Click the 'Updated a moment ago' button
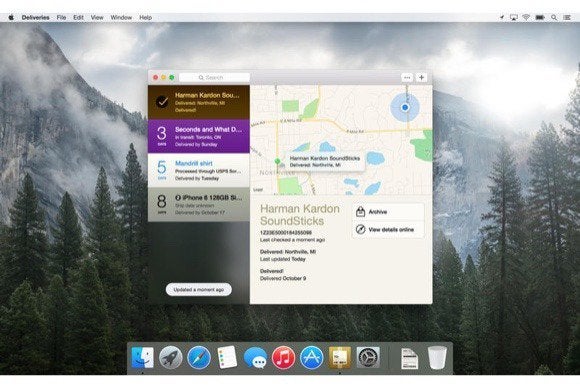The image size is (580, 388). tap(199, 289)
